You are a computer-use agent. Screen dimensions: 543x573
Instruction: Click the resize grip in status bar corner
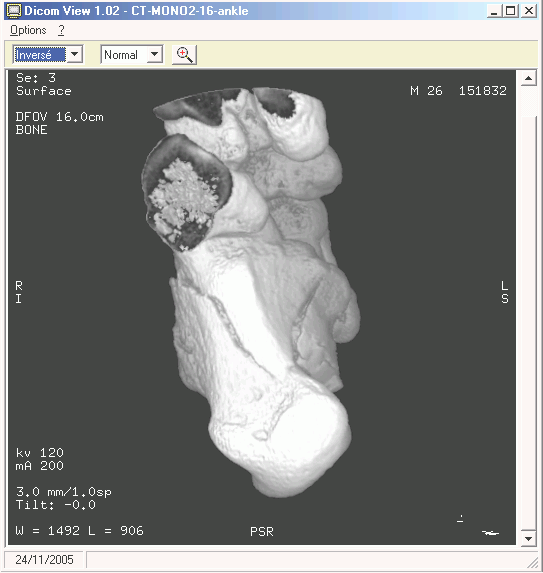(x=533, y=563)
